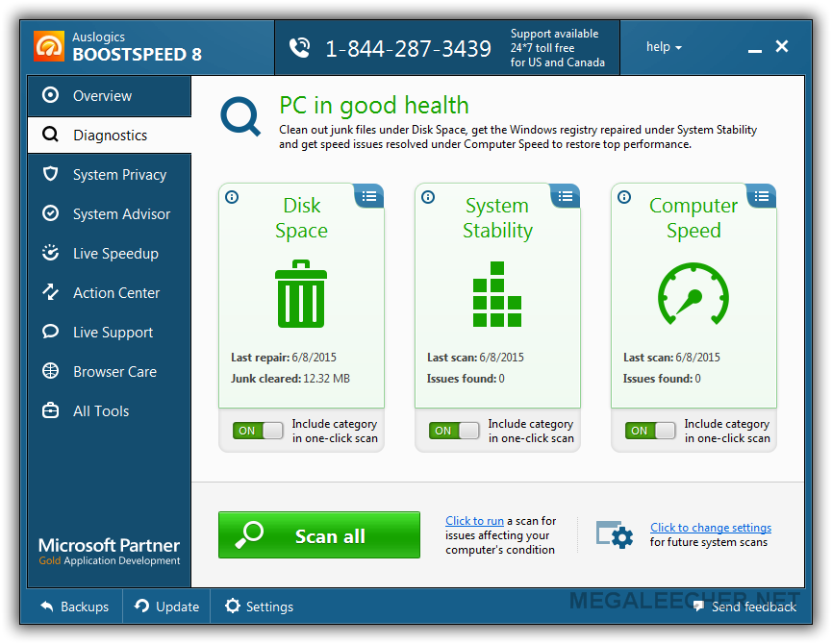Viewport: 832px width, 644px height.
Task: Click the Computer Speed info icon
Action: tap(624, 197)
